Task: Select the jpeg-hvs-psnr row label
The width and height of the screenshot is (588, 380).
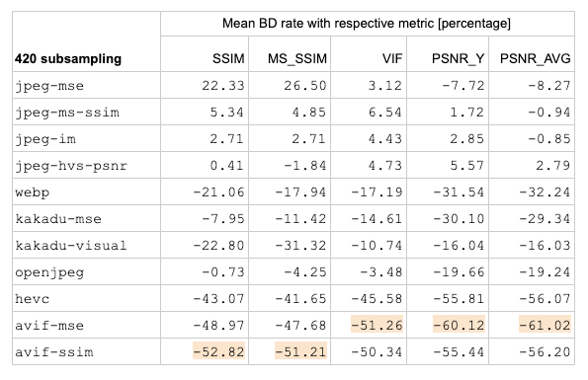Action: (x=71, y=166)
